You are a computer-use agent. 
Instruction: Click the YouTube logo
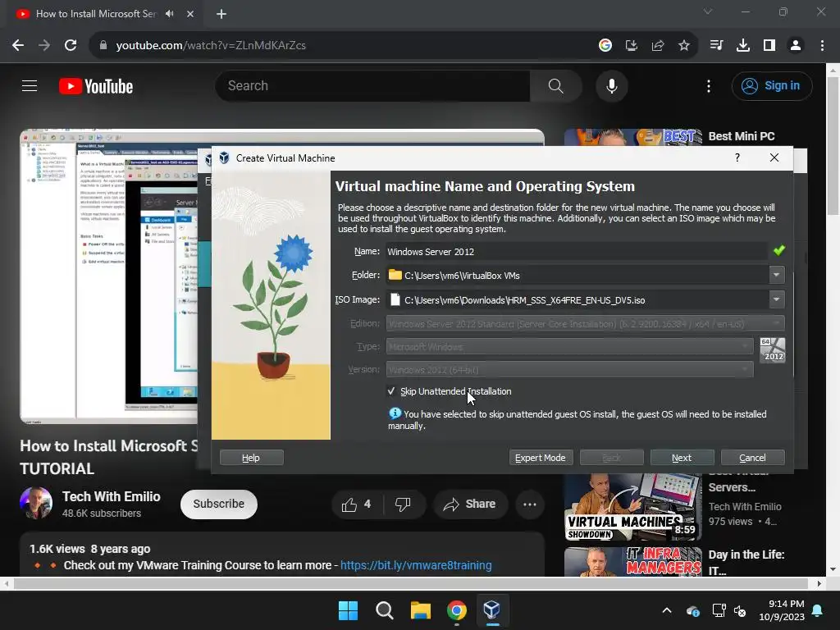tap(96, 86)
